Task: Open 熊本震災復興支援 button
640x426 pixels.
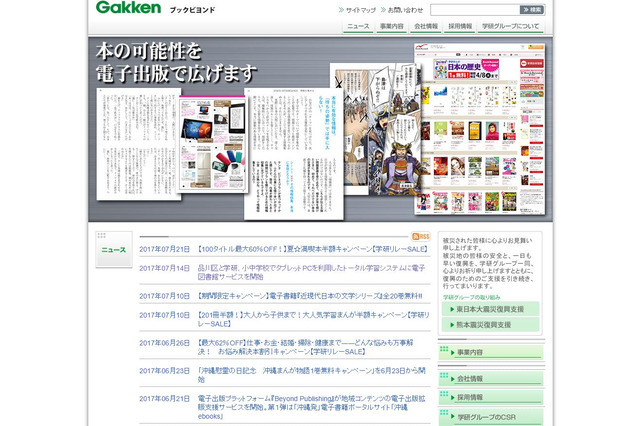Action: tap(490, 324)
